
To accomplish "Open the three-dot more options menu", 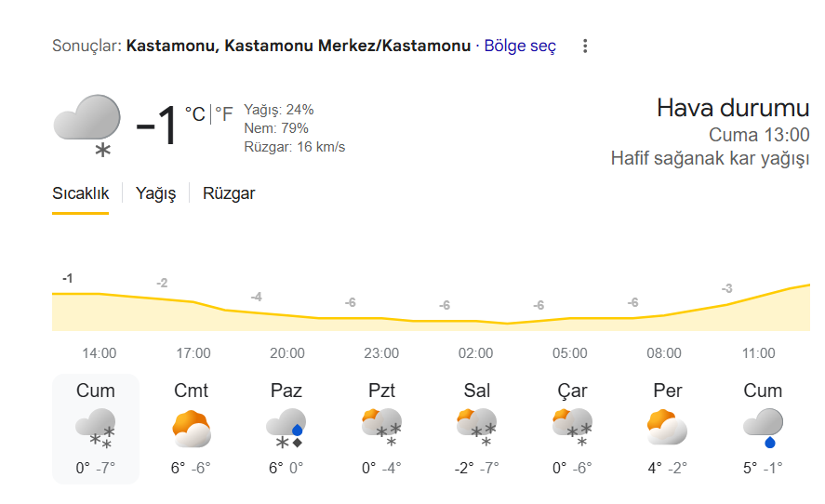I will tap(585, 46).
